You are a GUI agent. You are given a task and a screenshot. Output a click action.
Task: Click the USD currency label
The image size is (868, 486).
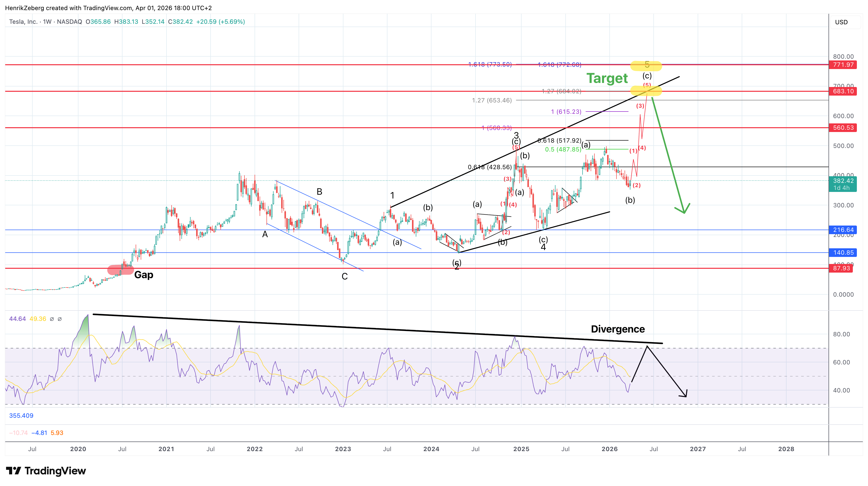(841, 22)
